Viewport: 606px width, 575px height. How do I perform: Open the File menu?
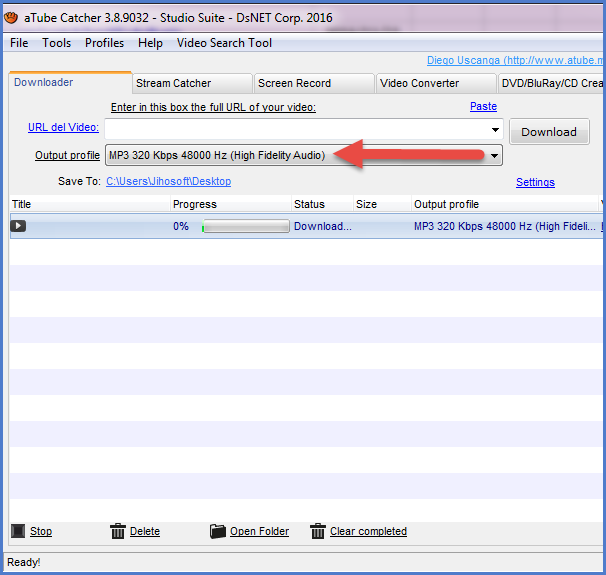coord(19,43)
